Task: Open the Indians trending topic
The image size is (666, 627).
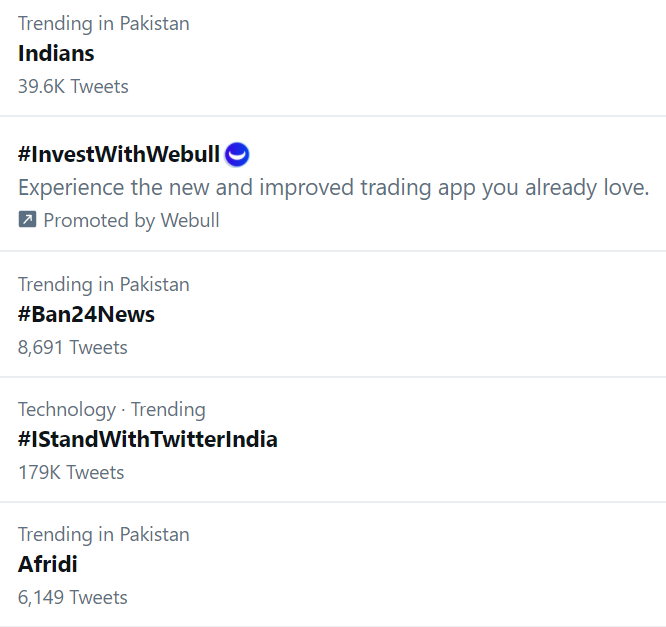Action: pos(56,53)
